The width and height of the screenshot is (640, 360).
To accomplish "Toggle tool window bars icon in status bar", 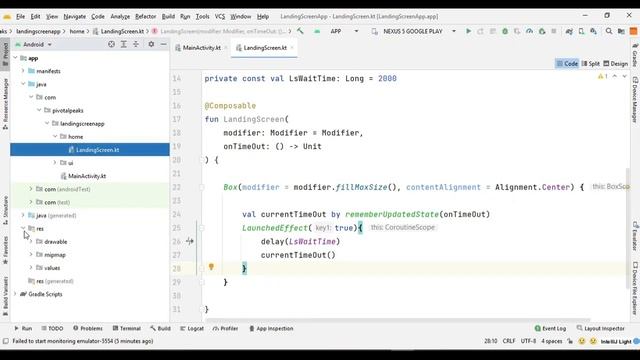I will 5,341.
